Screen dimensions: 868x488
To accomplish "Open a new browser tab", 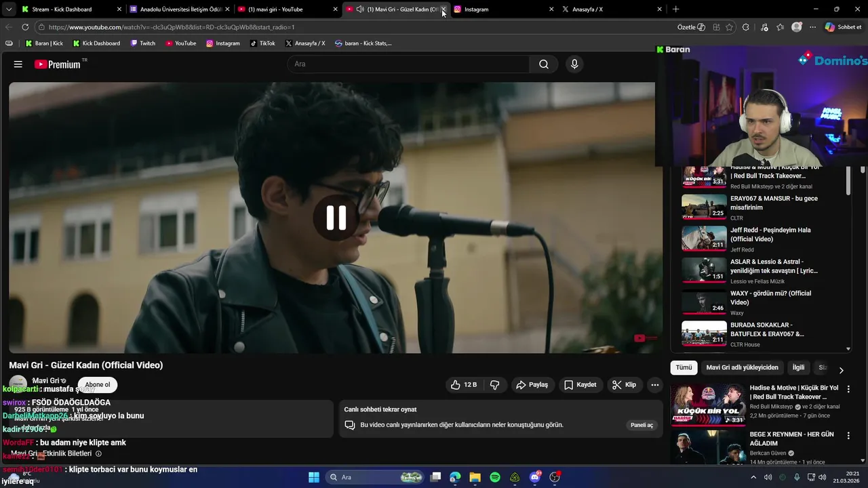I will pyautogui.click(x=675, y=9).
